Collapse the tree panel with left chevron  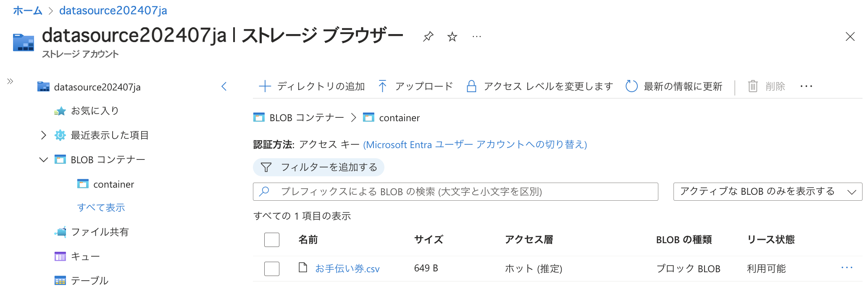coord(224,87)
